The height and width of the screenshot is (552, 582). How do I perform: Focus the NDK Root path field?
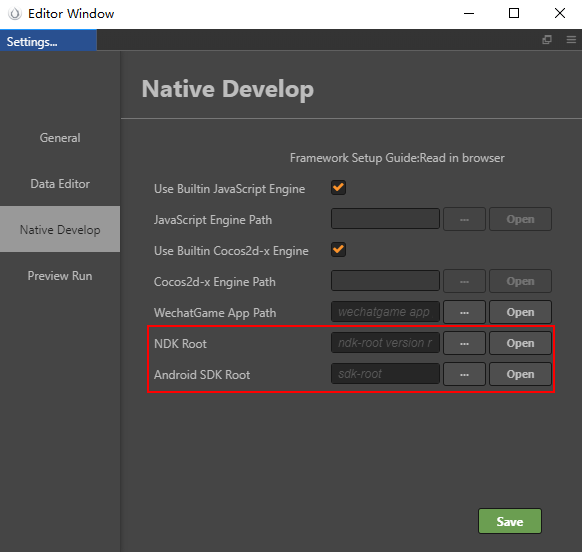pyautogui.click(x=385, y=343)
